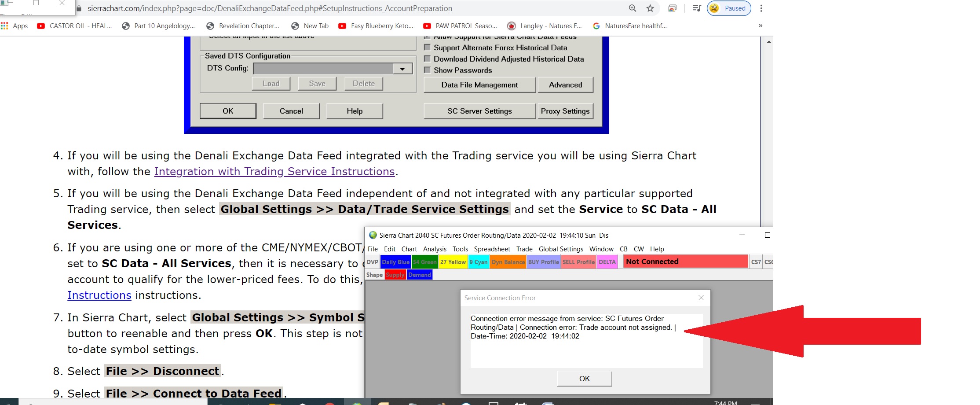Open the Langley Natures bookmark

pos(545,26)
